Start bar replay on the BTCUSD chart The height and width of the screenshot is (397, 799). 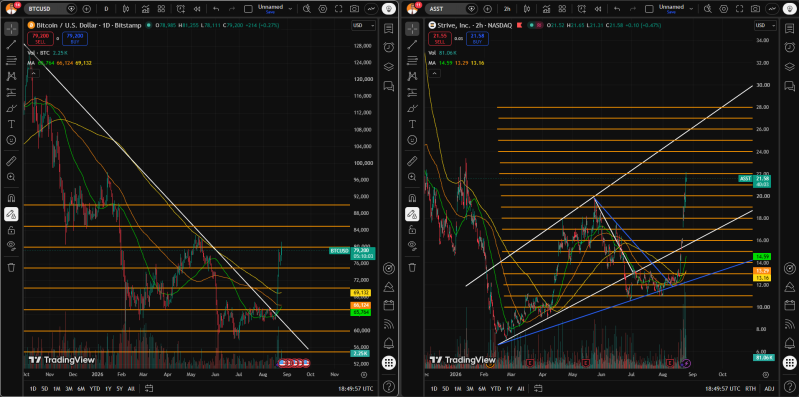[196, 9]
